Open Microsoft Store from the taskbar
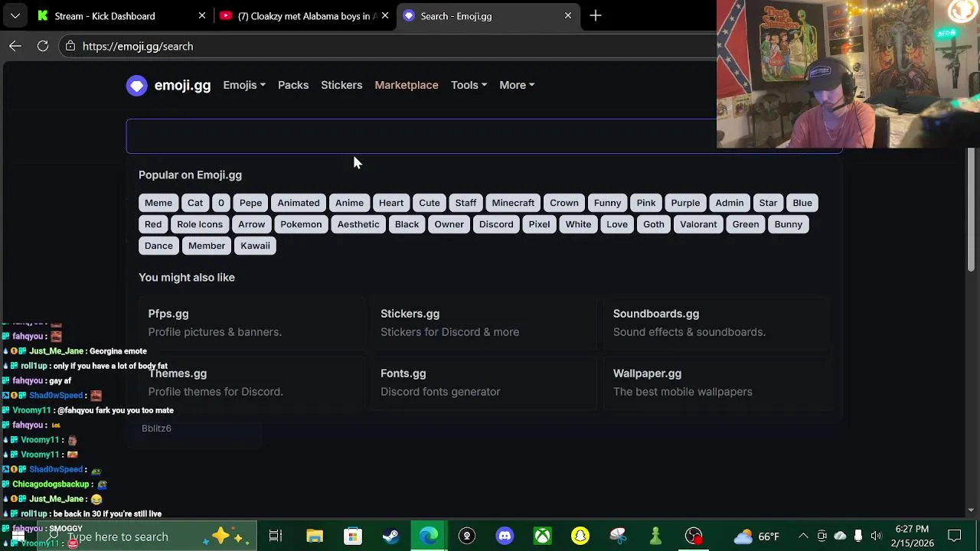This screenshot has width=980, height=551. tap(353, 536)
